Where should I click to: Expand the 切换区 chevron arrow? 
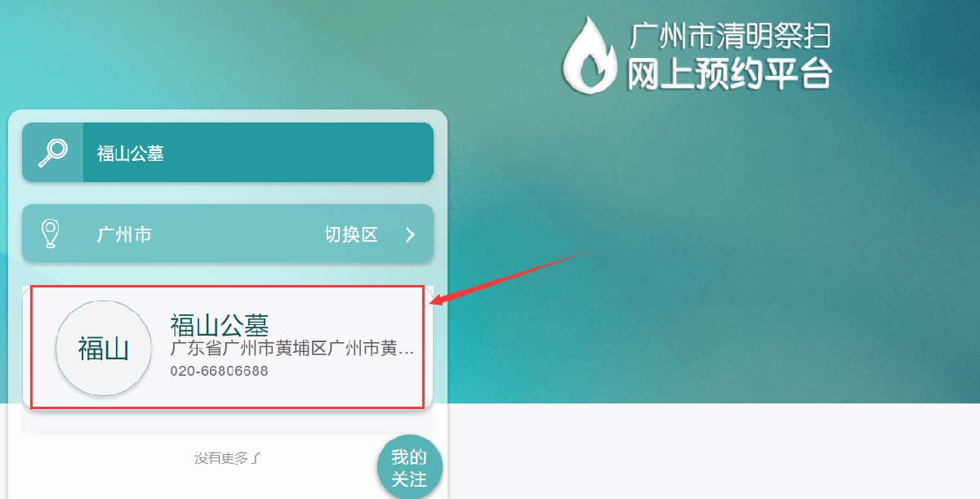coord(410,235)
